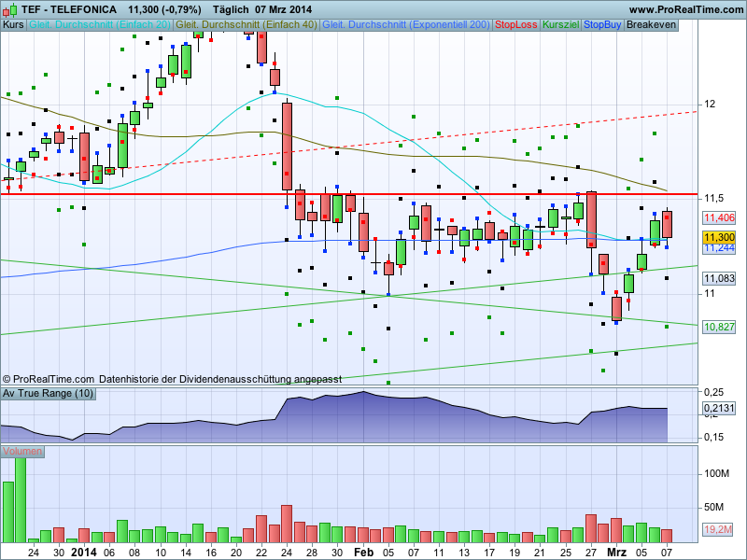
Task: Open the Gleit. Durchschnitt (Einfach 20) label
Action: coord(100,25)
